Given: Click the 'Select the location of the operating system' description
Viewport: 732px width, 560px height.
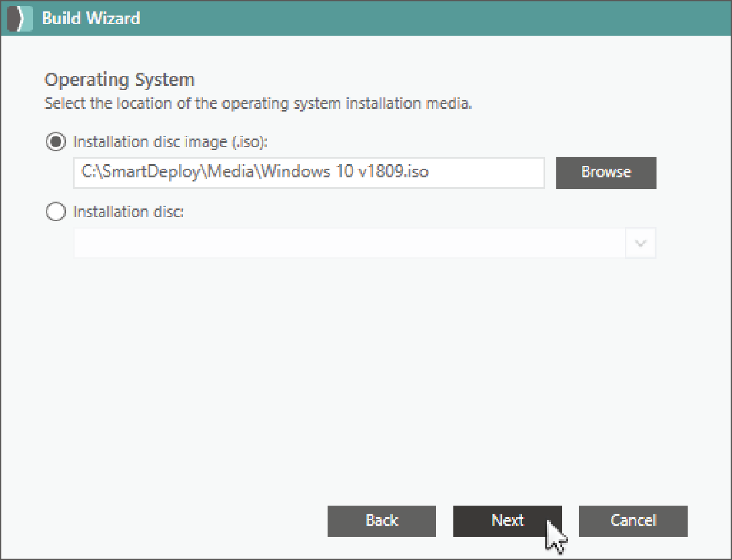Looking at the screenshot, I should coord(258,104).
